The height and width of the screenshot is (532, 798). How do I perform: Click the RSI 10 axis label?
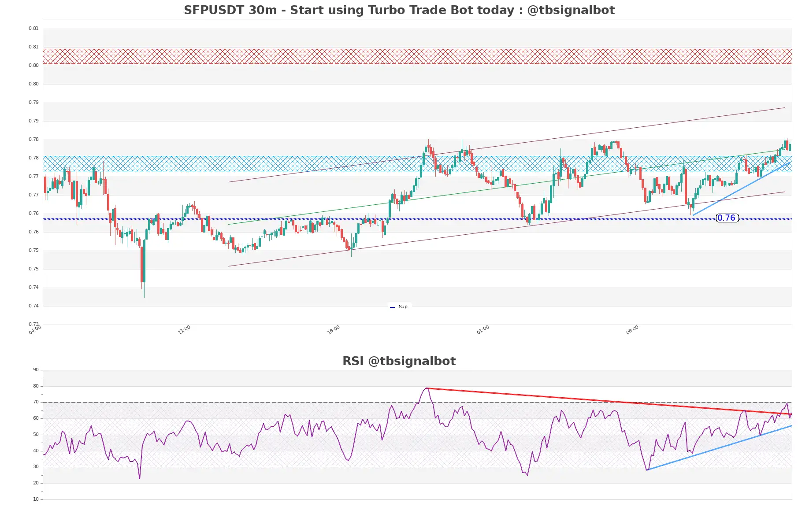coord(36,499)
